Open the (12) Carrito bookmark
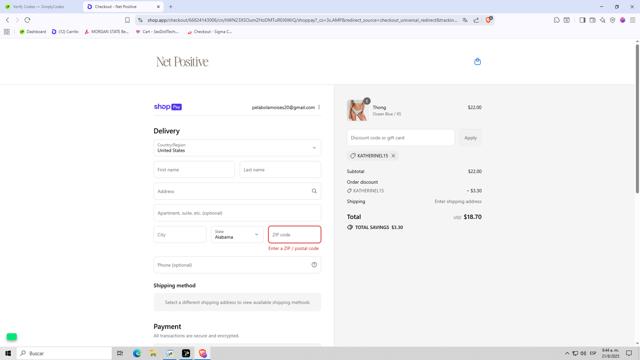 click(x=65, y=31)
